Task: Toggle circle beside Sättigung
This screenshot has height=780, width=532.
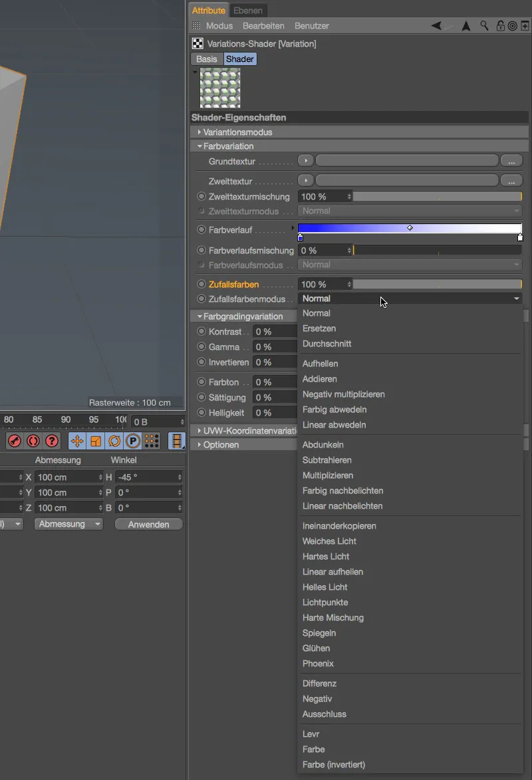Action: click(201, 398)
